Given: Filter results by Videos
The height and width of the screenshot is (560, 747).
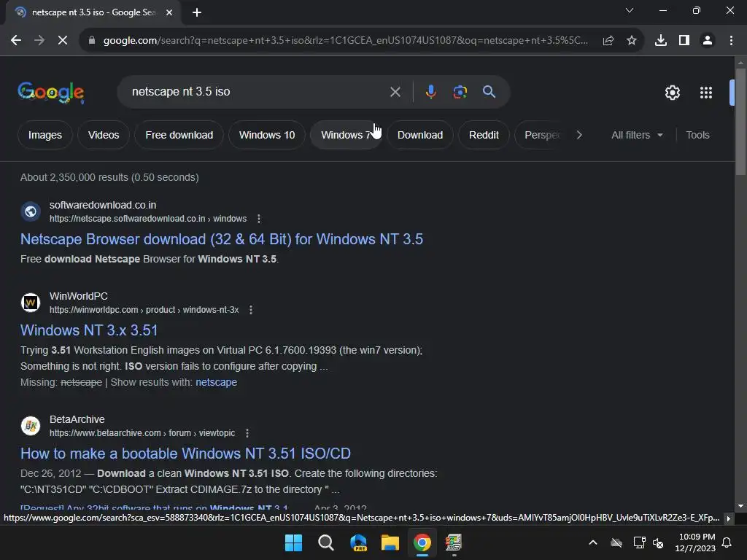Looking at the screenshot, I should (x=104, y=135).
